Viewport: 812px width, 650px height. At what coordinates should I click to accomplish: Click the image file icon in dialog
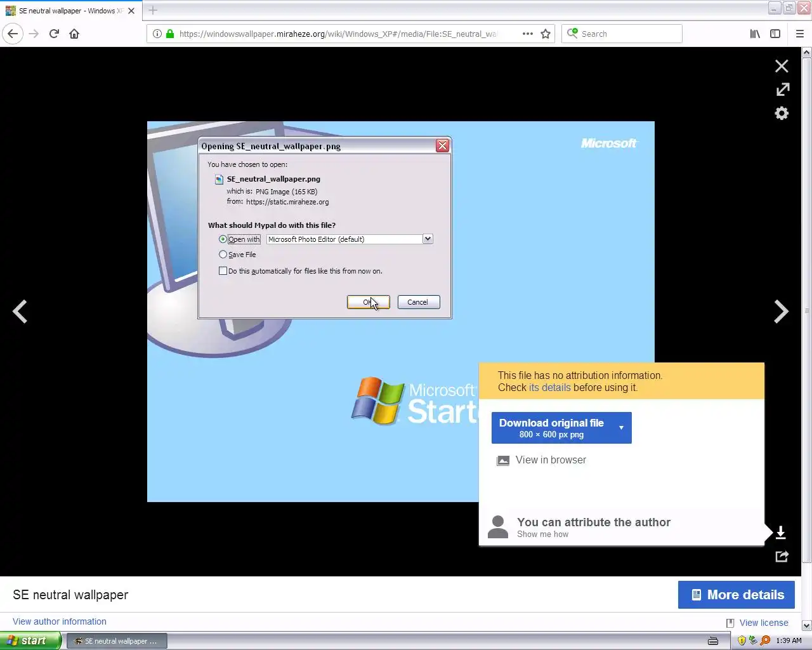(x=219, y=180)
